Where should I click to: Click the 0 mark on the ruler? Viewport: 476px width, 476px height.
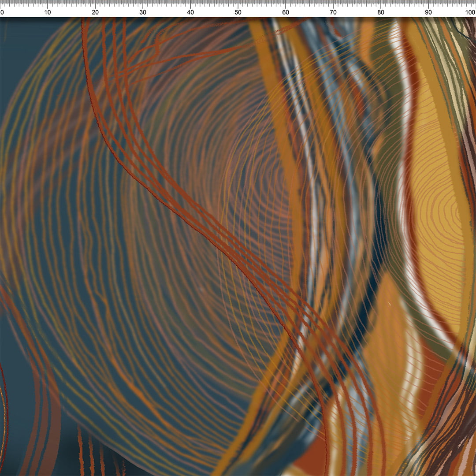2,12
